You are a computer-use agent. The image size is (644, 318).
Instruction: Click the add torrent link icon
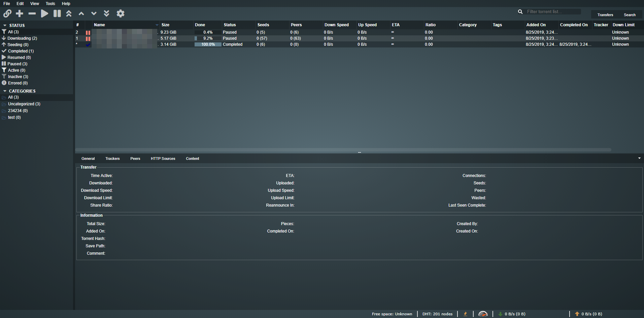click(7, 13)
